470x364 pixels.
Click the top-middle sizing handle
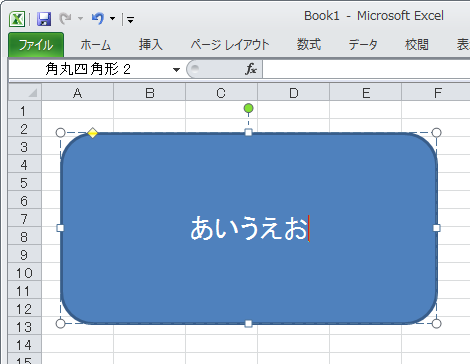[x=248, y=133]
